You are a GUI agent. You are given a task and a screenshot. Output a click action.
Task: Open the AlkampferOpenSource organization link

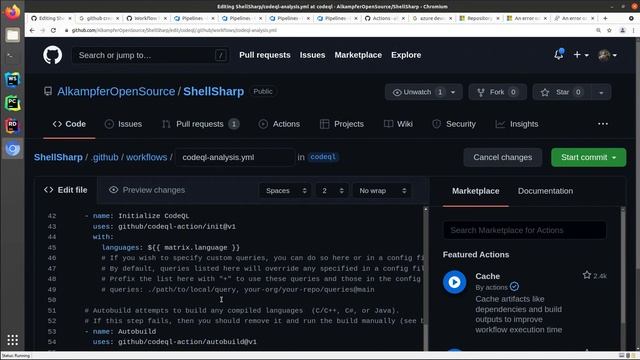[116, 91]
